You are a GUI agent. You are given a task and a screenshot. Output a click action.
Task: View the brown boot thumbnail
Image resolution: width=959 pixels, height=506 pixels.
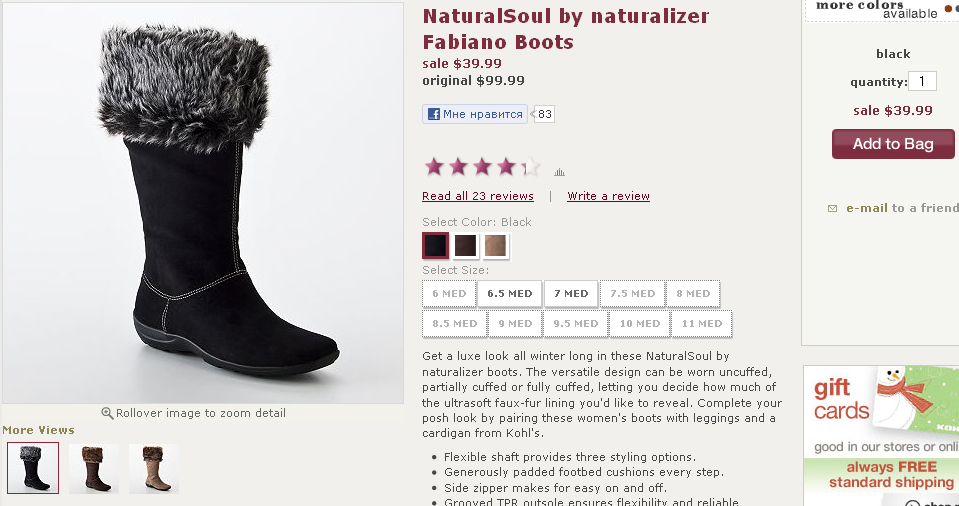pyautogui.click(x=94, y=468)
